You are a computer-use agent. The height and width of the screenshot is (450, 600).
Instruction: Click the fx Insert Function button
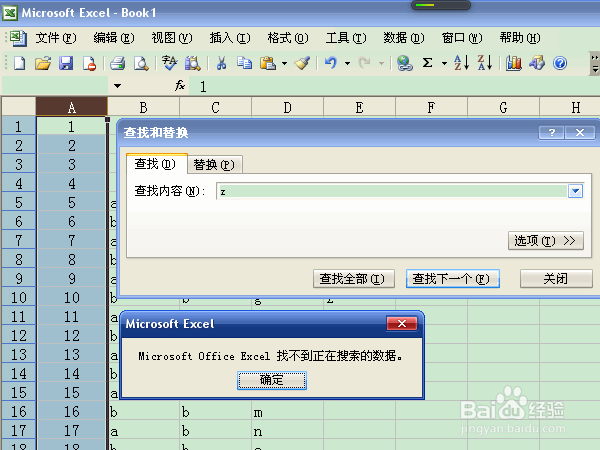pos(180,86)
